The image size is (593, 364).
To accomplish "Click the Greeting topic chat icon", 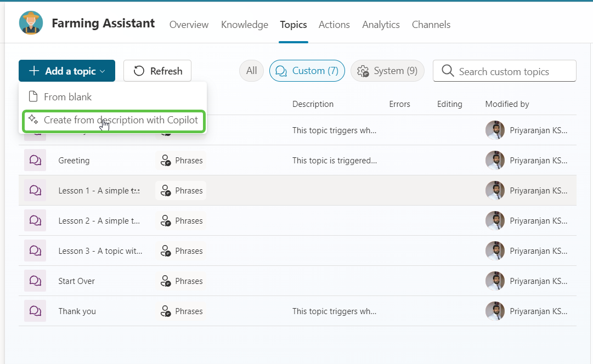I will [x=35, y=161].
